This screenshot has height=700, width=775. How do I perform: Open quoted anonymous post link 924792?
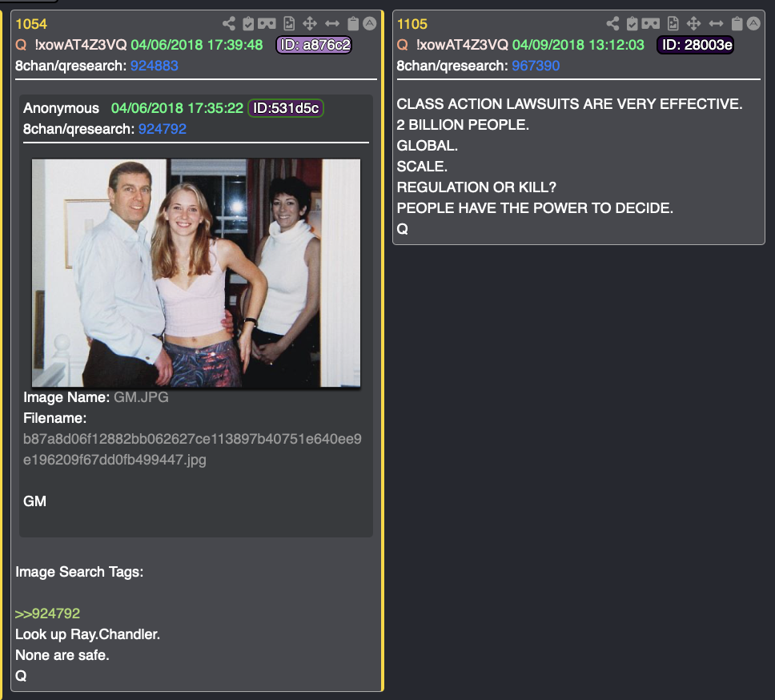point(162,129)
